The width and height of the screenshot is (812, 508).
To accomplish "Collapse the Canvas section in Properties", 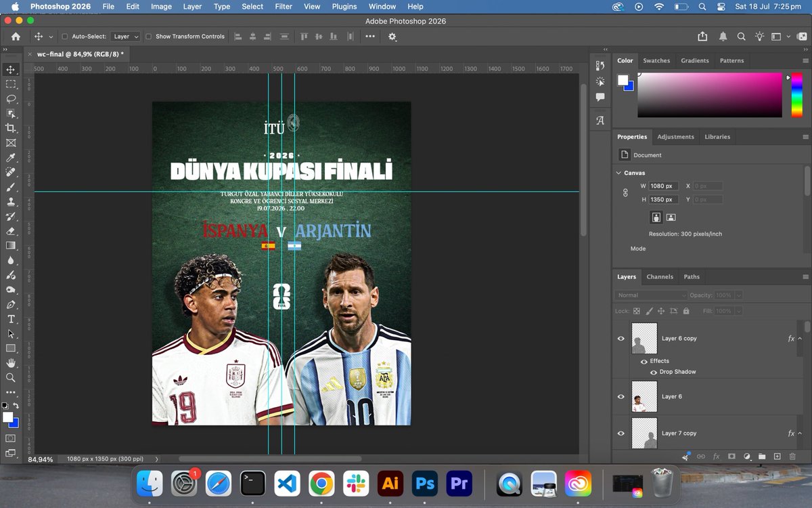I will click(x=618, y=173).
